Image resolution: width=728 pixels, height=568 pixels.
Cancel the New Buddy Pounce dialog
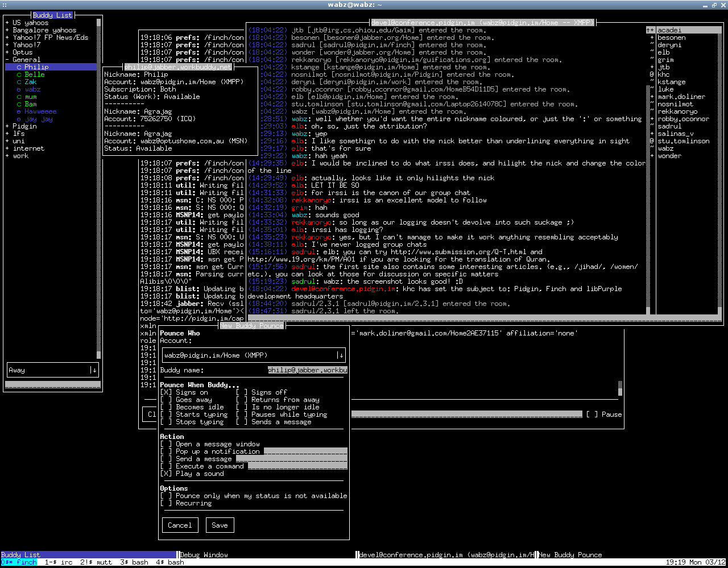(x=180, y=525)
